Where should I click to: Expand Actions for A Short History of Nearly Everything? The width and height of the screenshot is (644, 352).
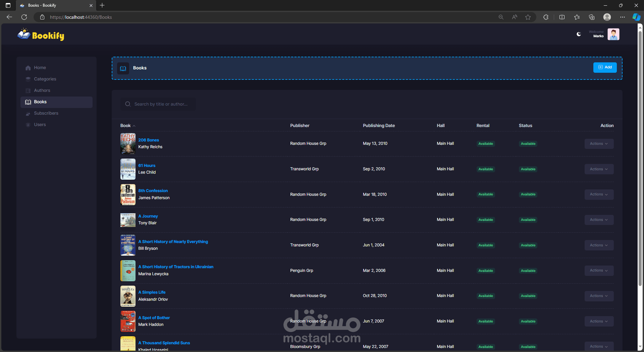[x=599, y=245]
